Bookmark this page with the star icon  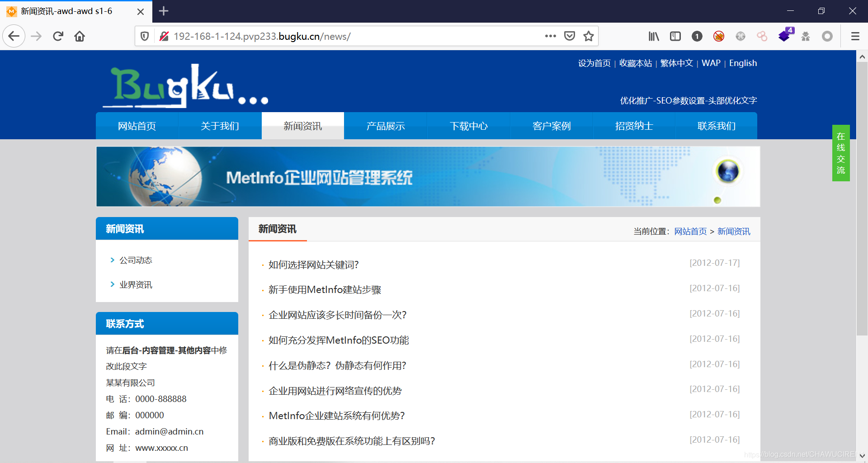coord(589,36)
